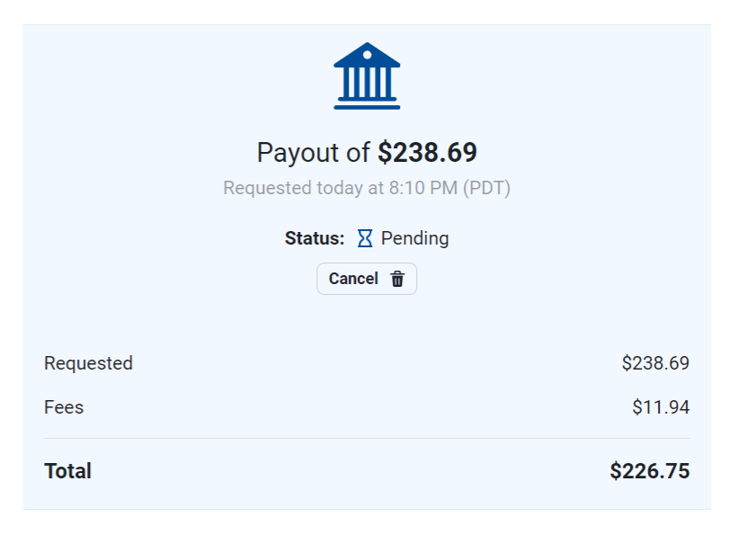This screenshot has height=535, width=756.
Task: Select the $226.75 total amount
Action: point(649,471)
